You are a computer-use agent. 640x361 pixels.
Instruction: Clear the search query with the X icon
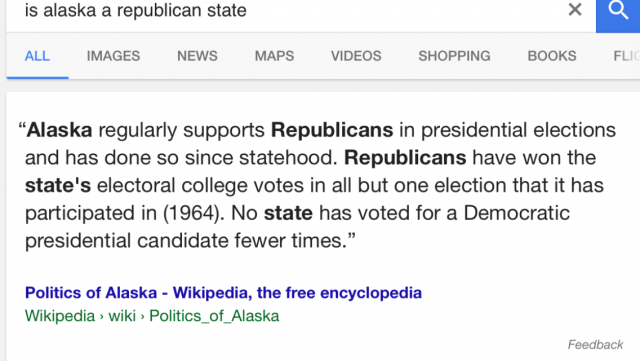(575, 9)
